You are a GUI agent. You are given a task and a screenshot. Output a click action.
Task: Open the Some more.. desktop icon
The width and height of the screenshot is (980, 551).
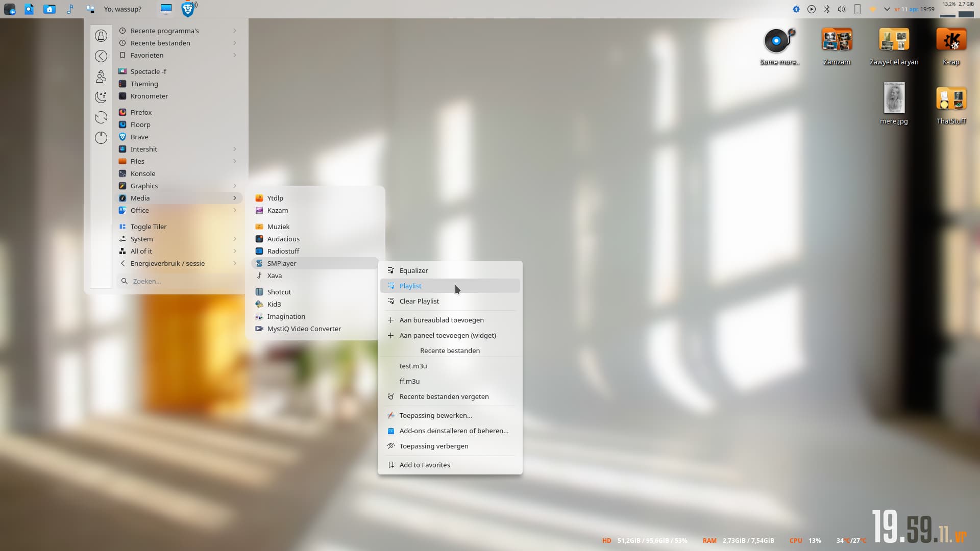[779, 47]
